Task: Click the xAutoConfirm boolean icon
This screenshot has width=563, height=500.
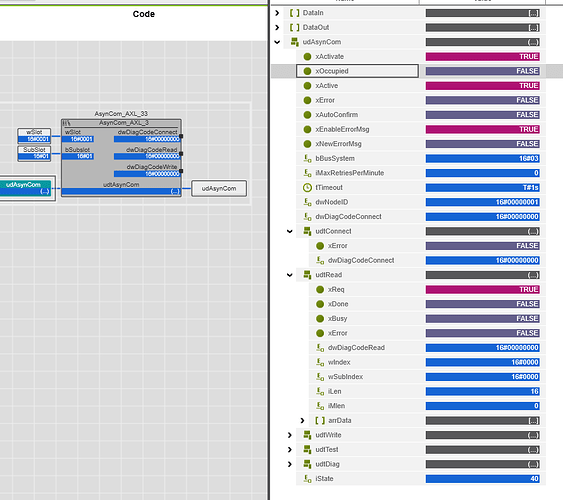Action: pos(307,115)
